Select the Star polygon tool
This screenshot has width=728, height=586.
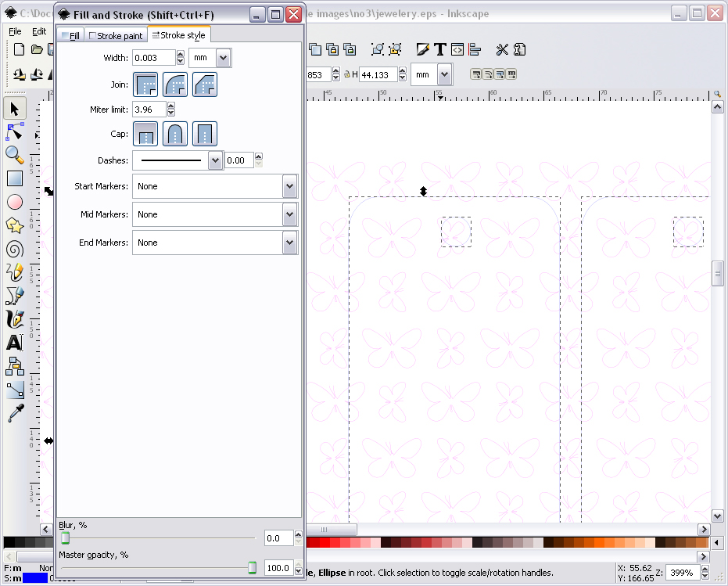[x=14, y=225]
